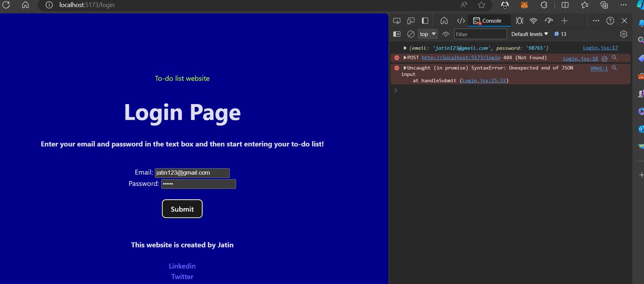
Task: Open the JavaScript context 'top' dropdown
Action: pos(428,34)
